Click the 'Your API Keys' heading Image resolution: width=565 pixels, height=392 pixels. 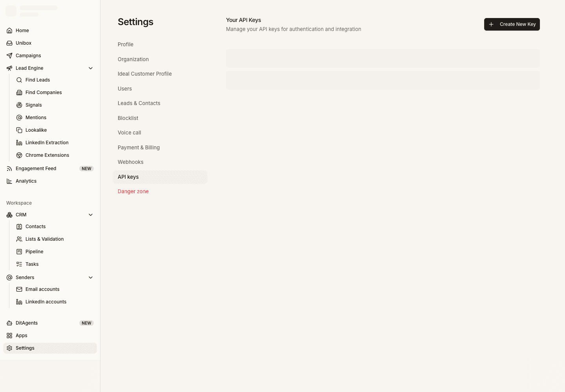[x=244, y=20]
